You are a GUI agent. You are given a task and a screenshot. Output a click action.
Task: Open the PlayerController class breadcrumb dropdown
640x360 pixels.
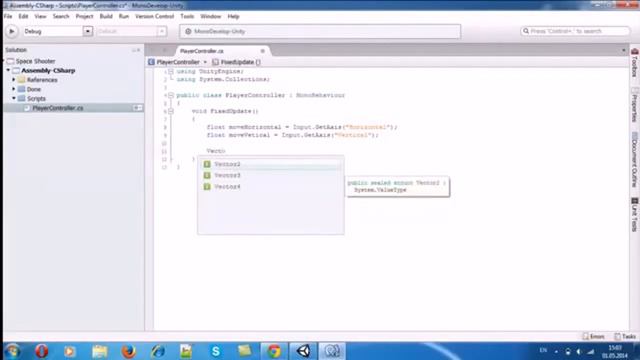[178, 62]
